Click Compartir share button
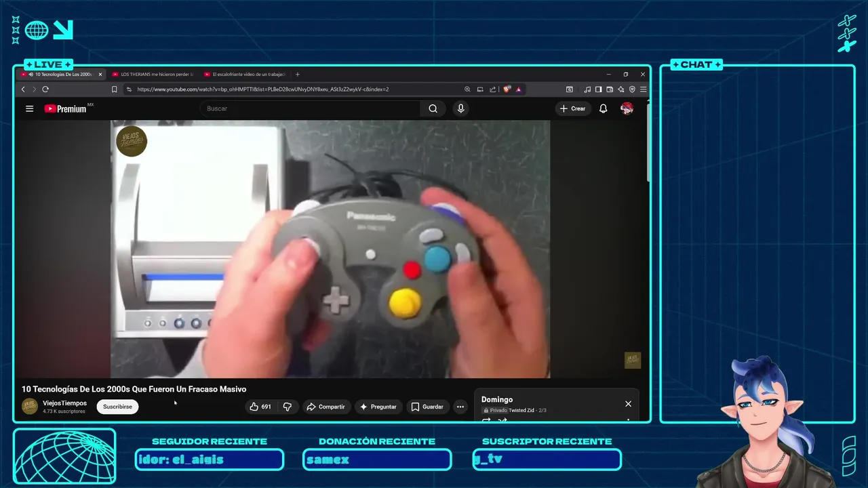This screenshot has width=868, height=488. [325, 407]
